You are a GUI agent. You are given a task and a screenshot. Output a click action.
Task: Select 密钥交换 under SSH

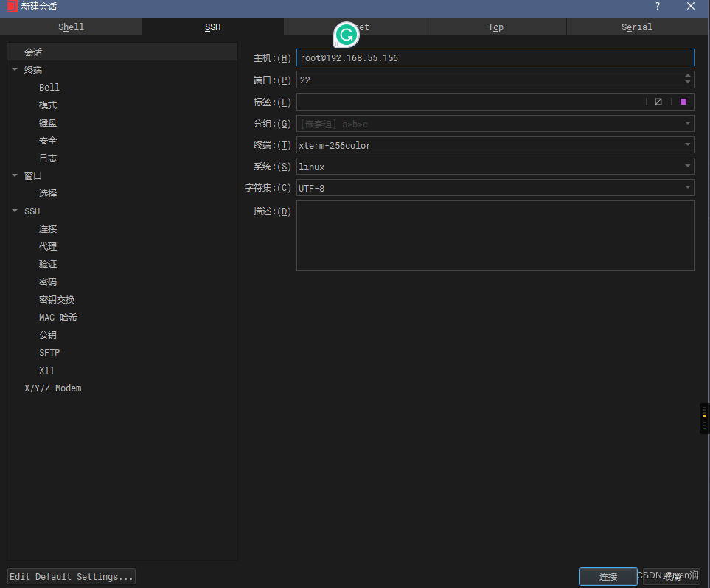[x=57, y=299]
